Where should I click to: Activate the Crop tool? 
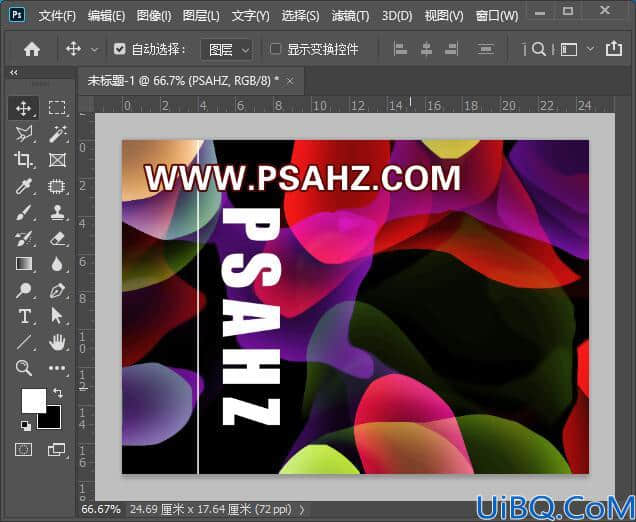pyautogui.click(x=23, y=160)
